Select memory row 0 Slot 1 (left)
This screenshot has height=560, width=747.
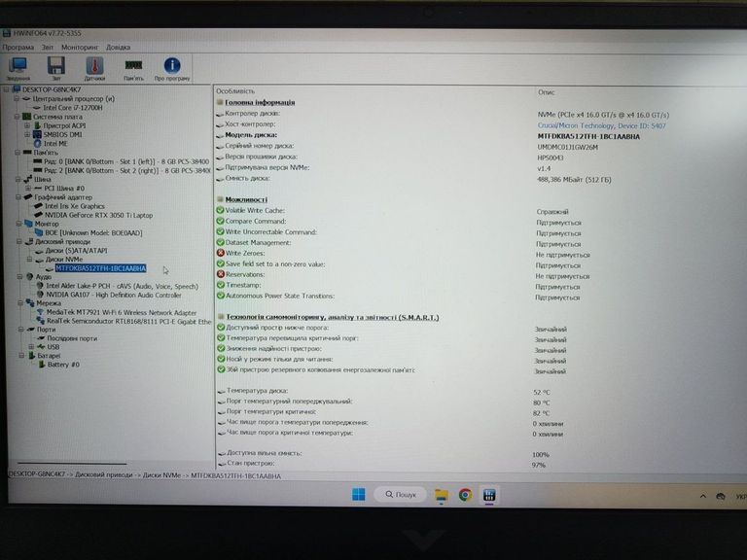pyautogui.click(x=126, y=161)
